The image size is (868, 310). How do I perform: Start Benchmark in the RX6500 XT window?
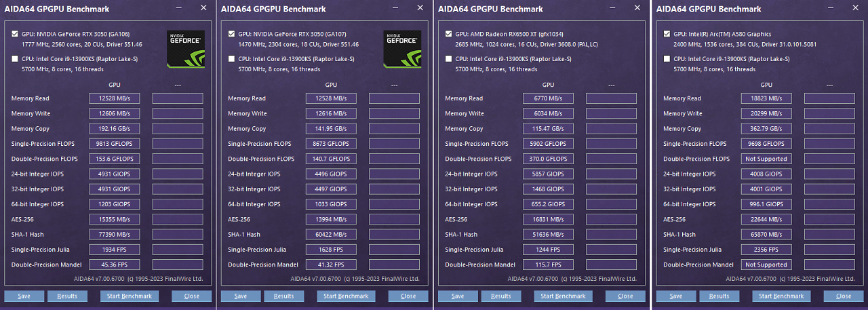coord(564,296)
